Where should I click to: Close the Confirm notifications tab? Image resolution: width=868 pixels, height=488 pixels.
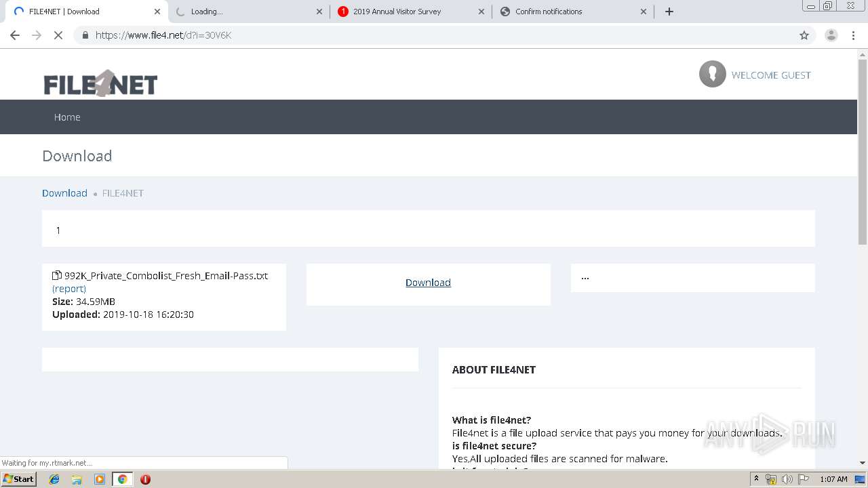(644, 12)
